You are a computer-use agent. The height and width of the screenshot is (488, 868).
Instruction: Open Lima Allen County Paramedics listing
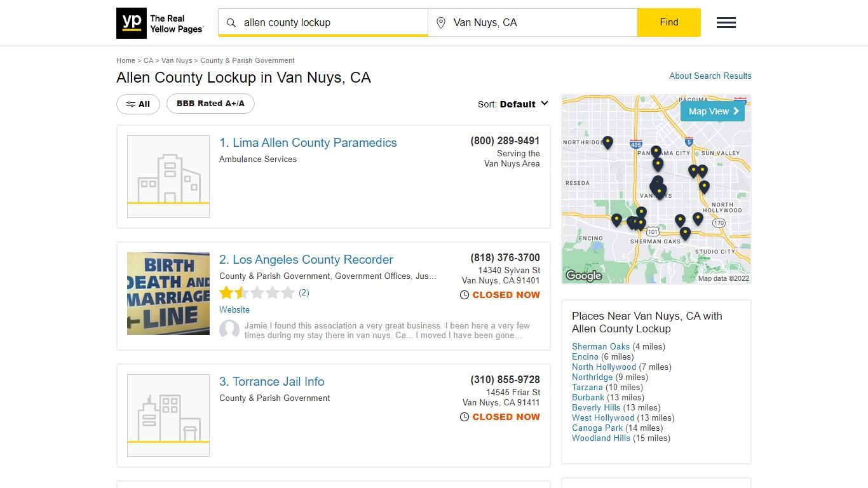point(308,143)
